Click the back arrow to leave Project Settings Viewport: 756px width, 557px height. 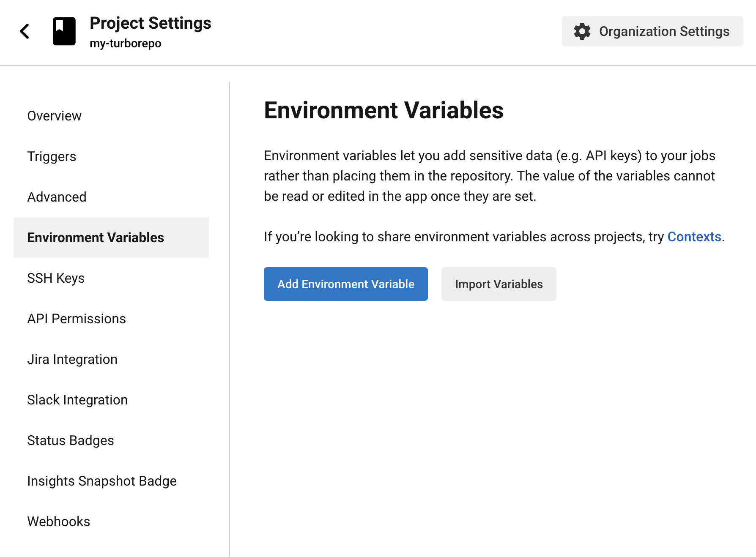point(24,31)
